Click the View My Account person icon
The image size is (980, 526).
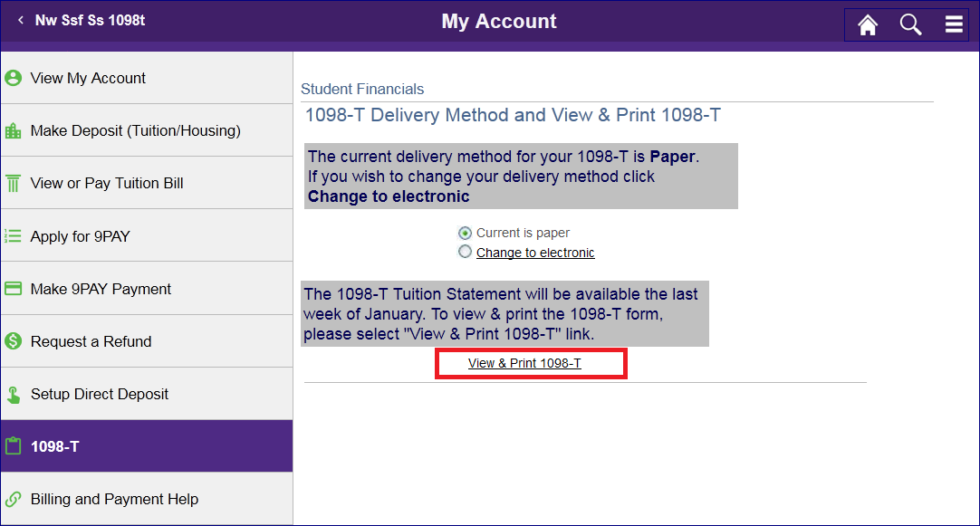click(13, 78)
